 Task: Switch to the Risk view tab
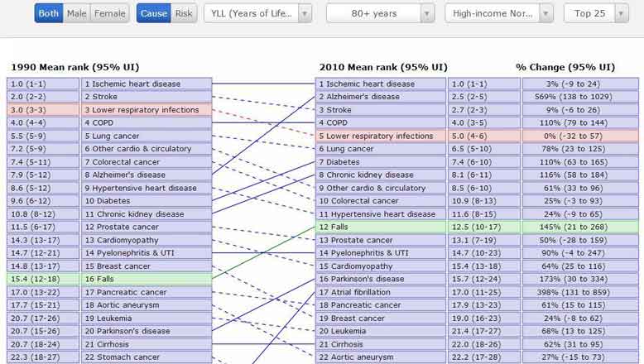[x=183, y=13]
